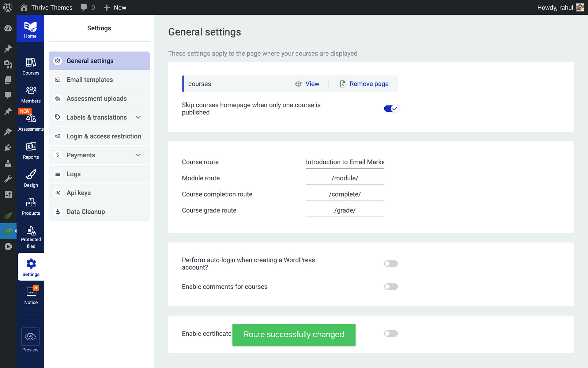Open the WordPress comments icon in admin sidebar

(x=8, y=95)
